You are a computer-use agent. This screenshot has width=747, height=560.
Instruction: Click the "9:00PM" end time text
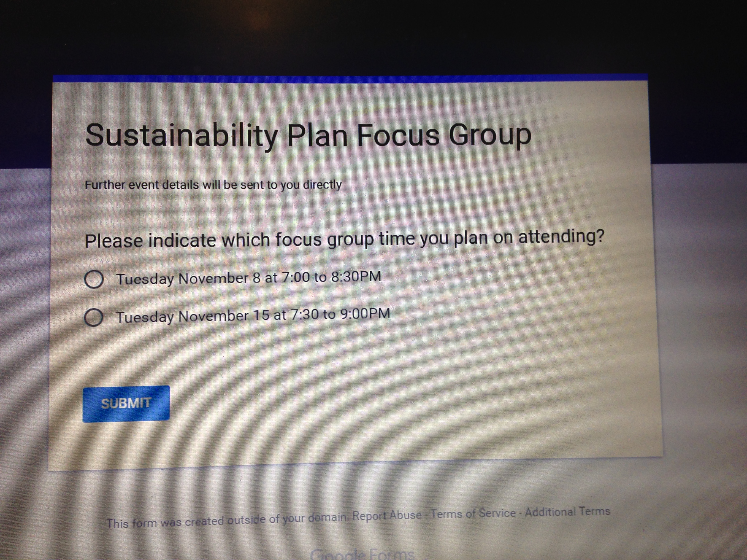click(x=365, y=314)
